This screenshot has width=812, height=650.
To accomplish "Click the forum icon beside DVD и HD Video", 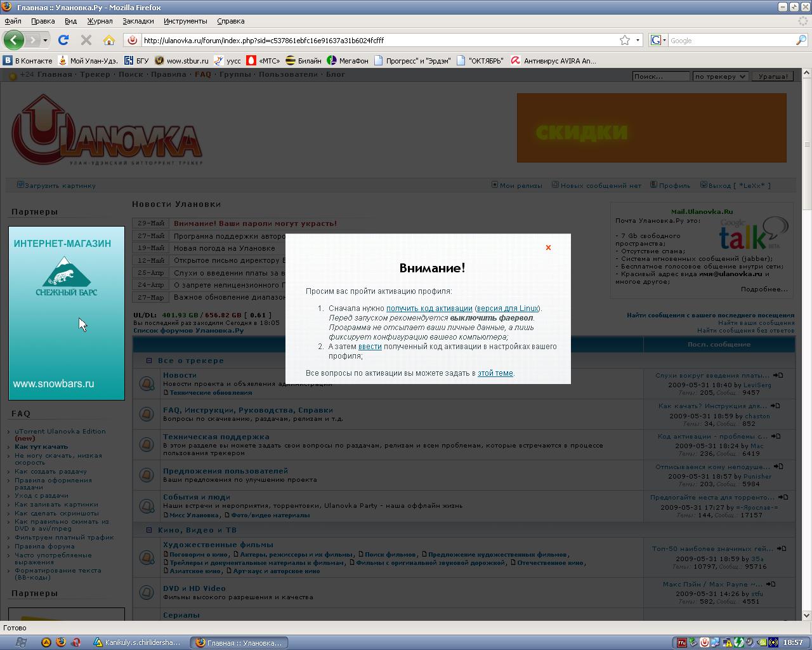I will [147, 592].
